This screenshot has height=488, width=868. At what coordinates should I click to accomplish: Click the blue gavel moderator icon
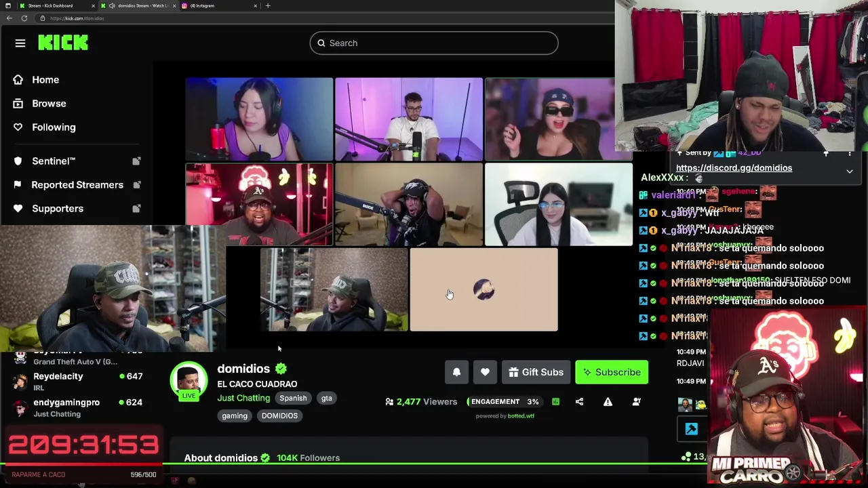coord(692,428)
